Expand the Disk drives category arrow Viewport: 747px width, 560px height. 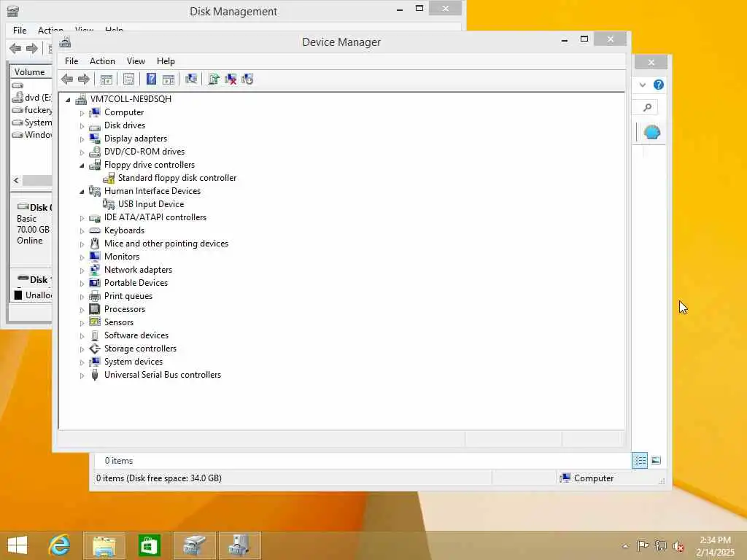coord(82,126)
